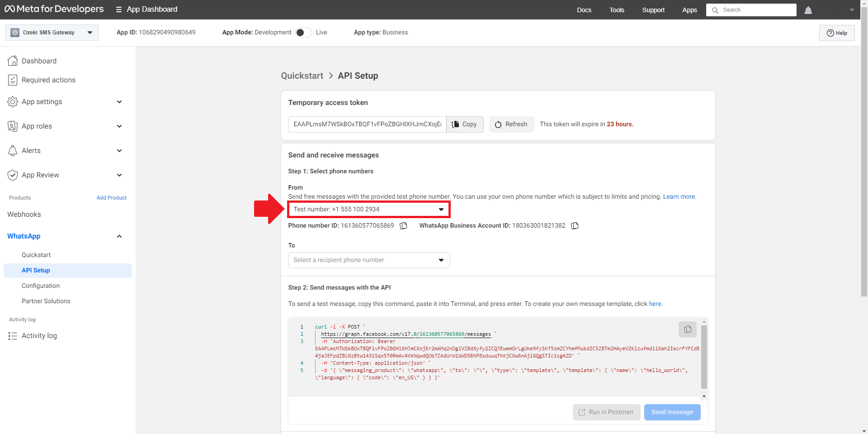Screen dimensions: 868x434
Task: Click Quickstart in the breadcrumb
Action: pyautogui.click(x=302, y=76)
